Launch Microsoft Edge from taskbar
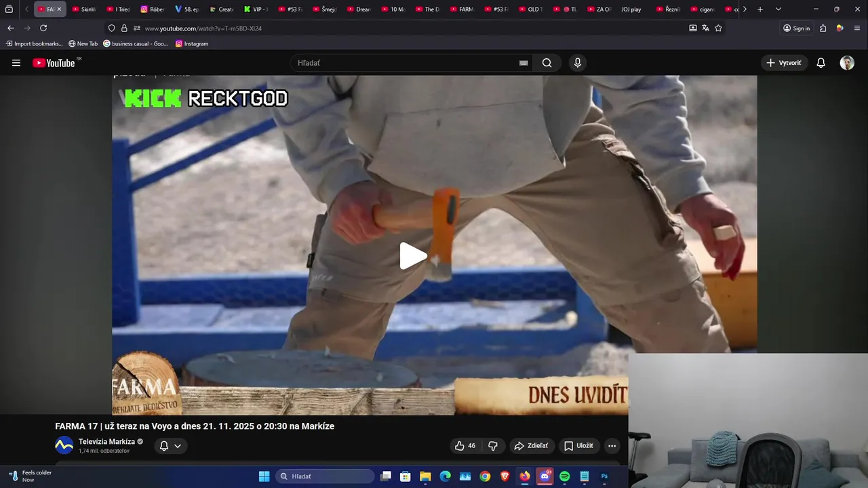The height and width of the screenshot is (488, 868). point(445,476)
